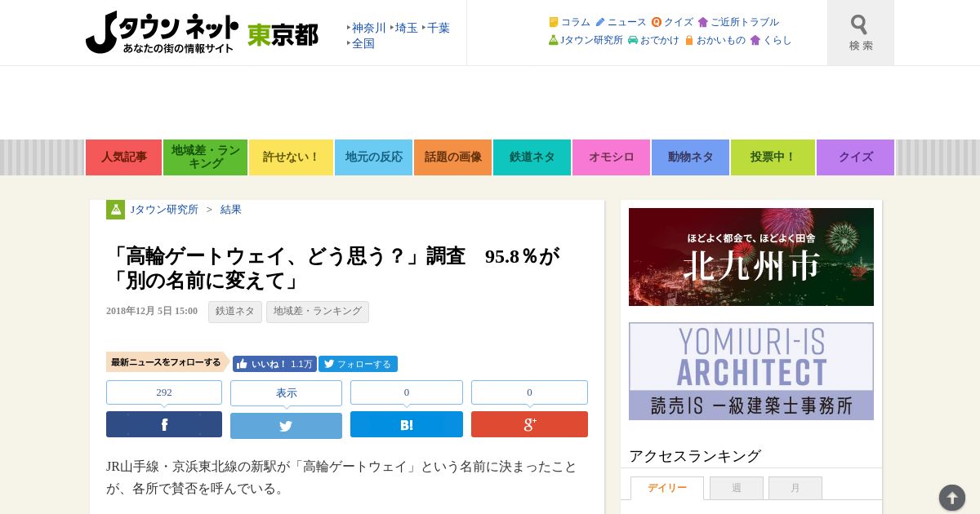Click the scroll-to-top arrow button
The height and width of the screenshot is (514, 980).
(x=952, y=498)
